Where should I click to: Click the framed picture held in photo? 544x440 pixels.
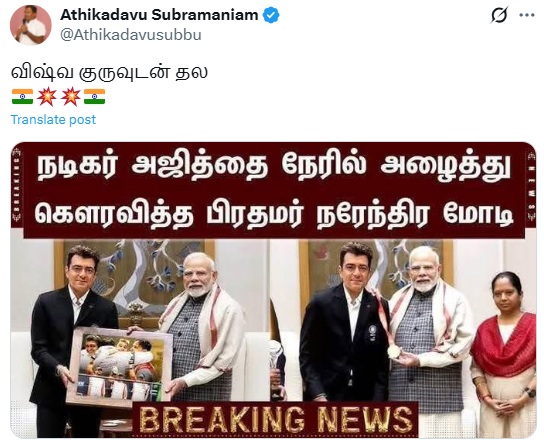tap(119, 365)
